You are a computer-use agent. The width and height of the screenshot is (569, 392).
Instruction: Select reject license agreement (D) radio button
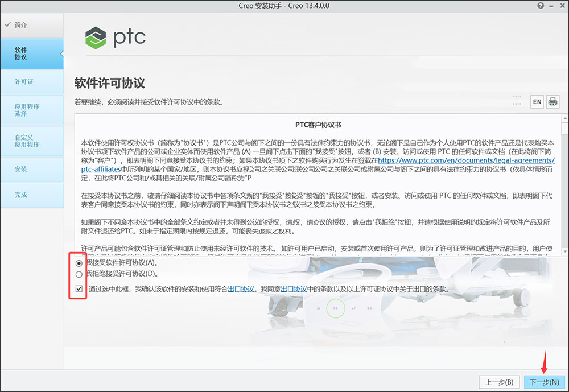pos(79,274)
